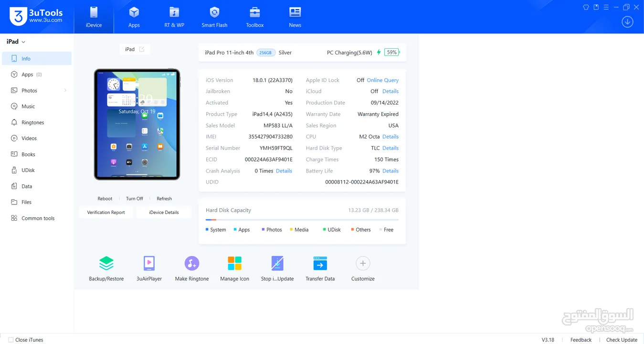
Task: Open Photos in the sidebar
Action: pos(37,90)
